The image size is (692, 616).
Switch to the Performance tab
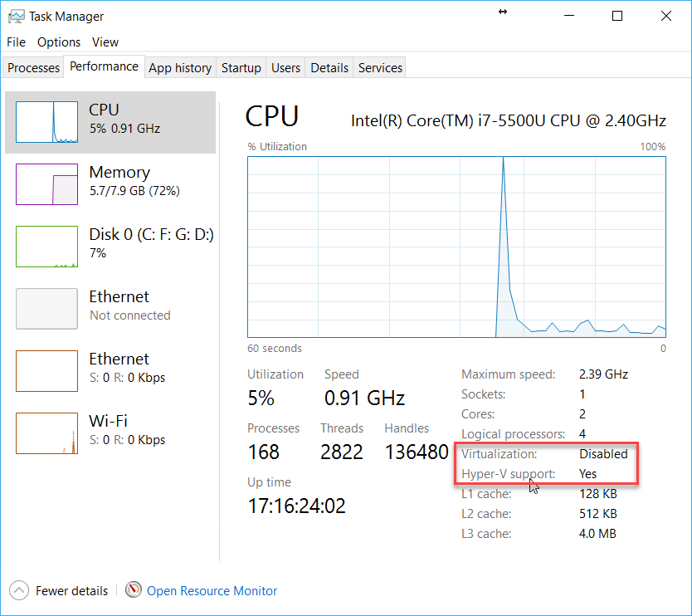(105, 66)
